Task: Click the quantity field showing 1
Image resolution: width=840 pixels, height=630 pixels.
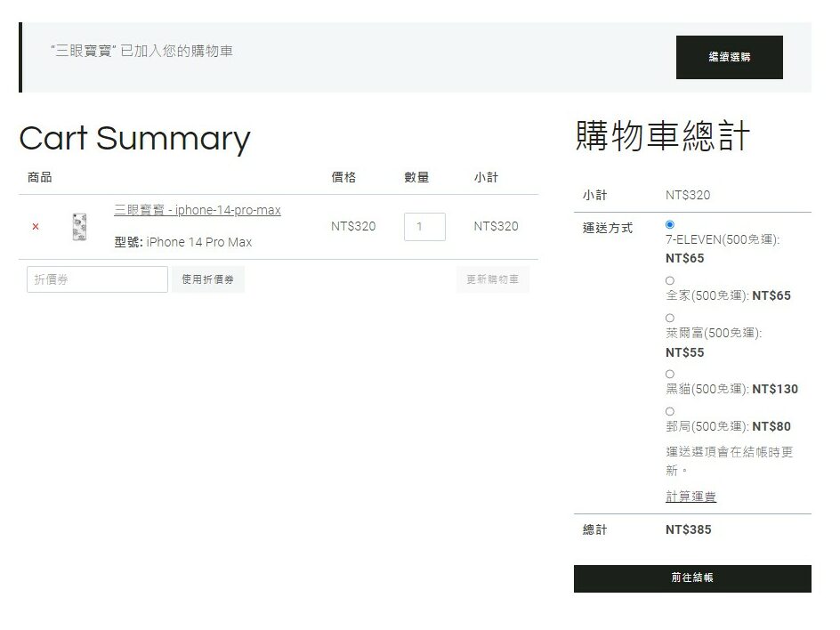Action: [x=424, y=227]
